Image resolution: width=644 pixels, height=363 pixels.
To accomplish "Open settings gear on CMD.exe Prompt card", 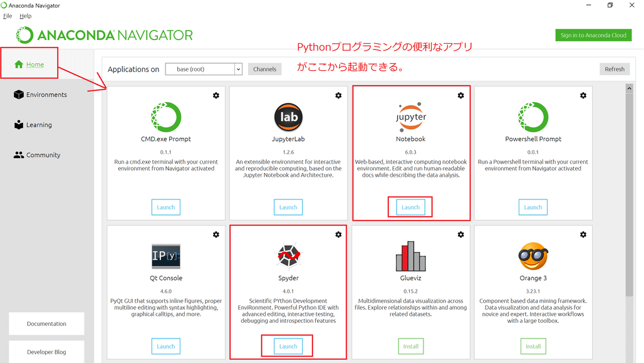I will click(x=216, y=95).
